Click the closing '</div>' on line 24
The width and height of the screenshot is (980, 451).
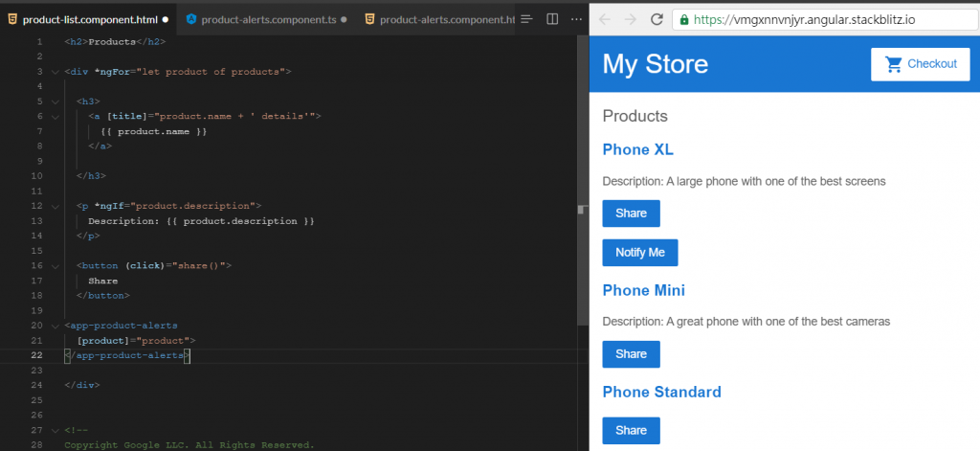tap(82, 385)
